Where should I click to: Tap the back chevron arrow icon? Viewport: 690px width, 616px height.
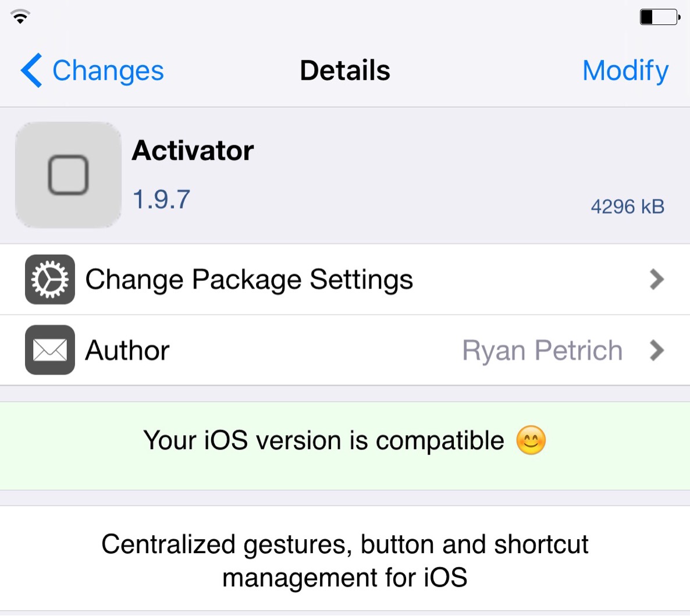click(31, 70)
